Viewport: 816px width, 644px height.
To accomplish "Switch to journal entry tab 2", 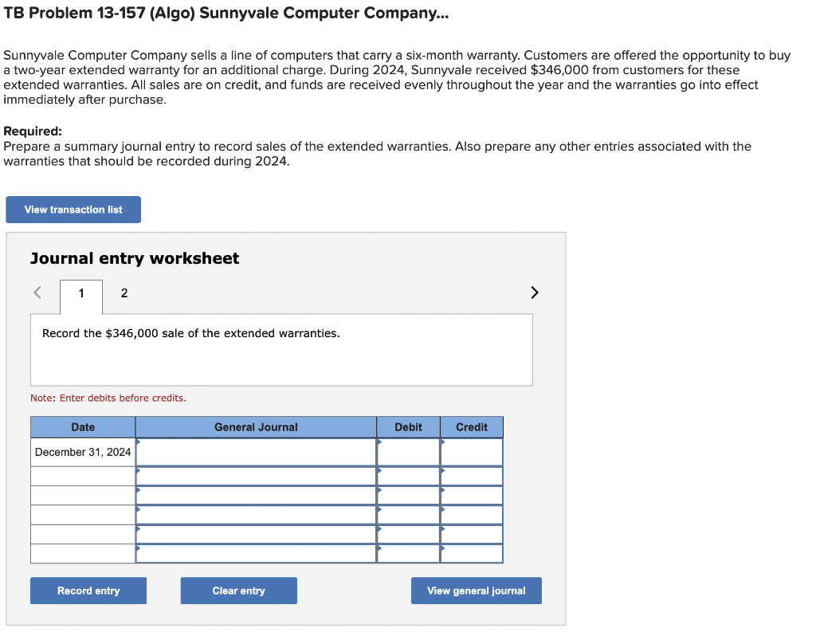I will 124,293.
